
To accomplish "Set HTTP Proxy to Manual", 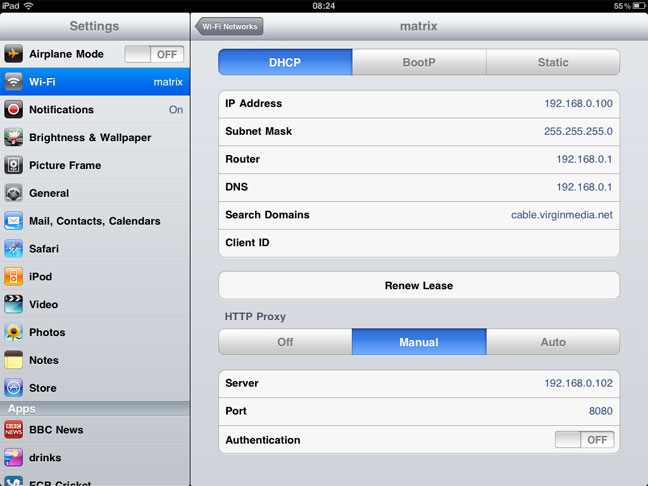I will coord(419,342).
